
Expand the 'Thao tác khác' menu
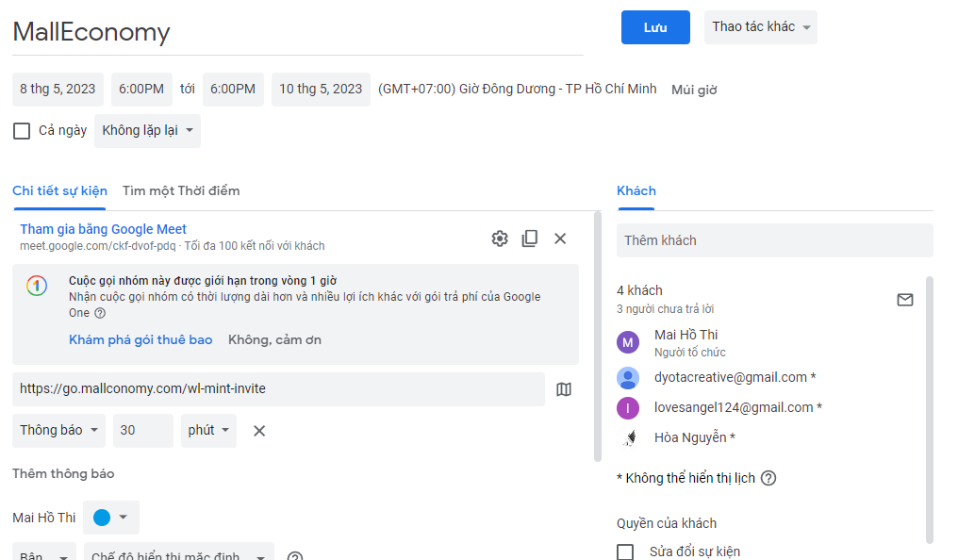[x=761, y=27]
